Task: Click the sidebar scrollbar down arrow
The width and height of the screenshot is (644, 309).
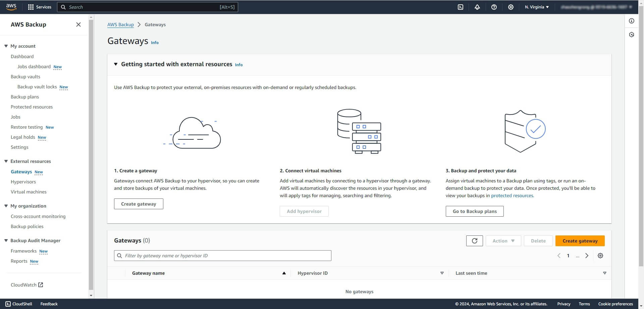Action: [91, 296]
